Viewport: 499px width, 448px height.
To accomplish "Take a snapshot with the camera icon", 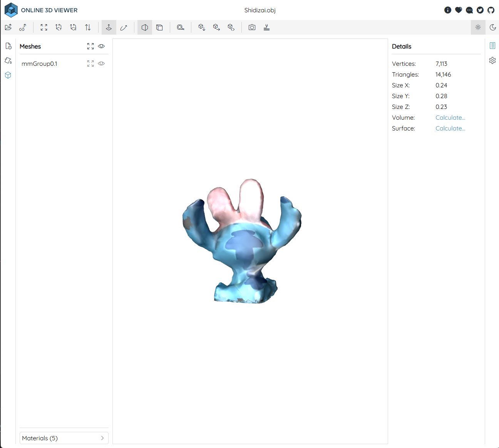I will click(x=252, y=27).
